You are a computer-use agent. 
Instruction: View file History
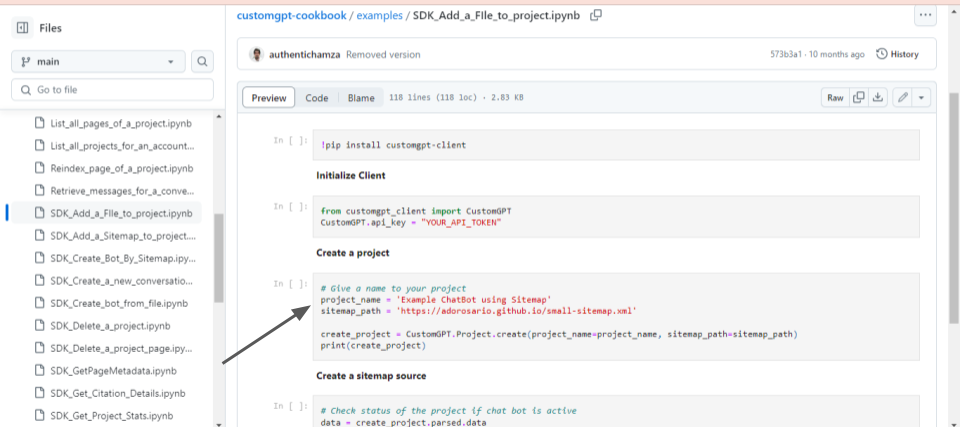point(898,55)
